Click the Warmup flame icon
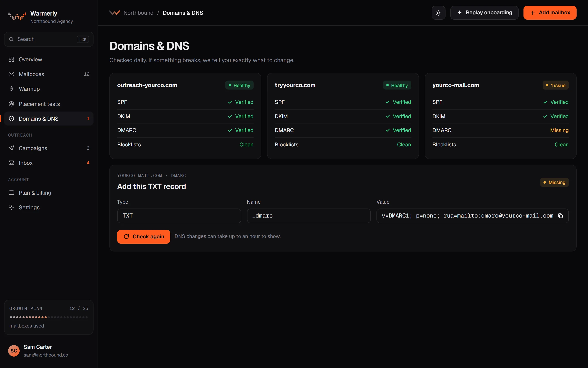 point(11,89)
